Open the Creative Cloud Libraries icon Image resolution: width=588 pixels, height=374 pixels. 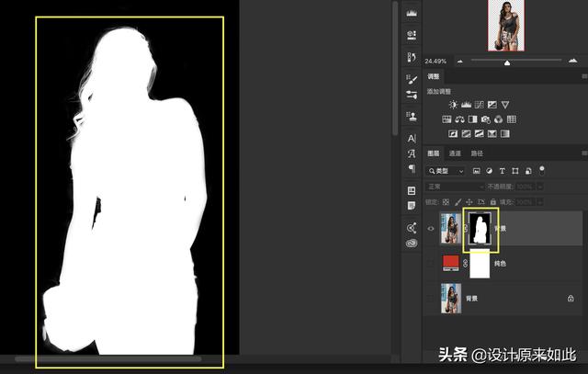coord(412,244)
